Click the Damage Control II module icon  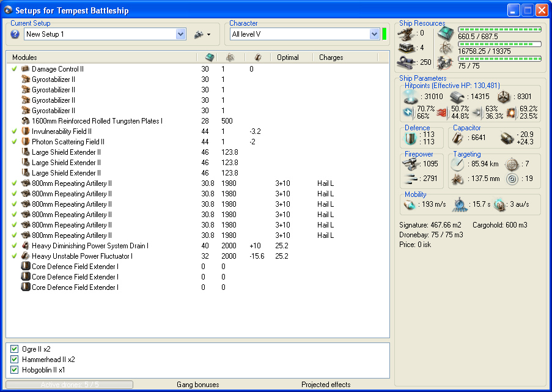point(26,69)
